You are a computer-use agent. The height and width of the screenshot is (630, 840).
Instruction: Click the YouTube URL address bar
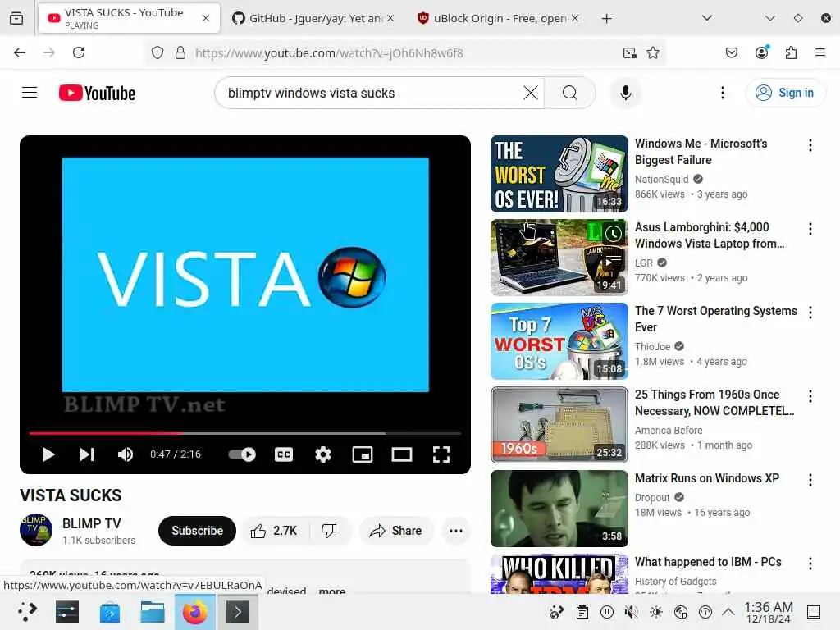404,52
